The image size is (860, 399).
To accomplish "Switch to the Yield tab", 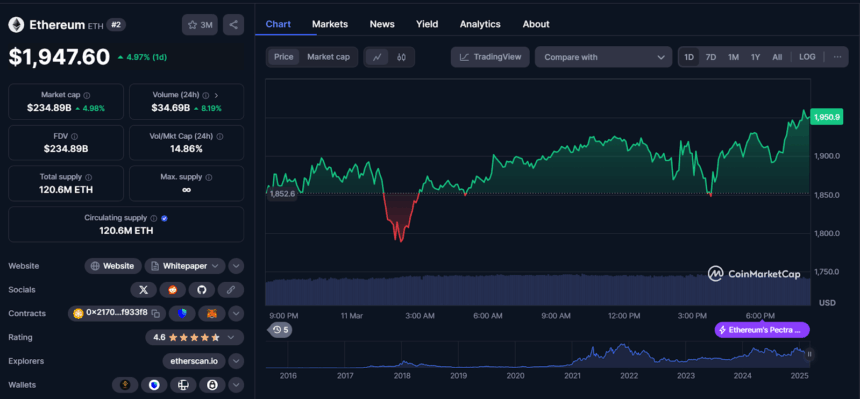I will (427, 24).
